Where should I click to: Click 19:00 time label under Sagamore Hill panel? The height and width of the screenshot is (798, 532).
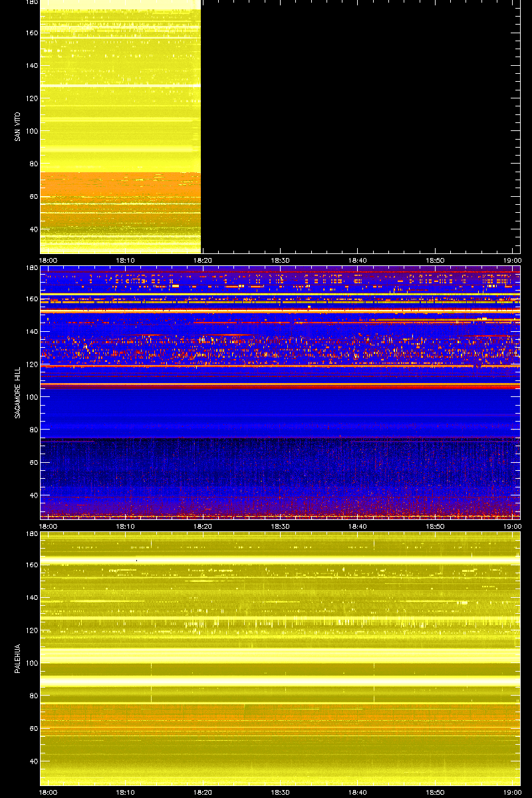point(513,526)
